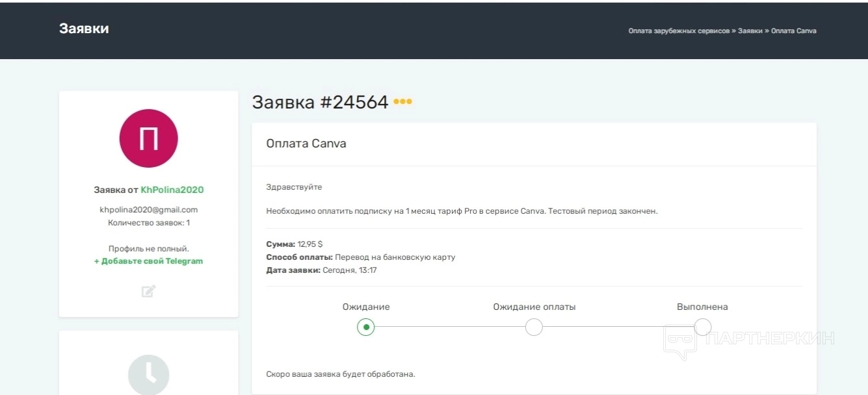
Task: Click the edit profile pencil icon
Action: [149, 291]
